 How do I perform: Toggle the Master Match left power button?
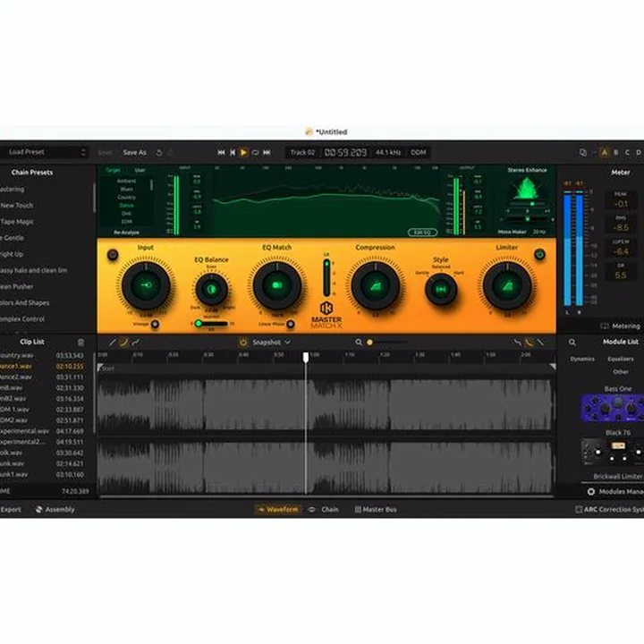tap(113, 255)
